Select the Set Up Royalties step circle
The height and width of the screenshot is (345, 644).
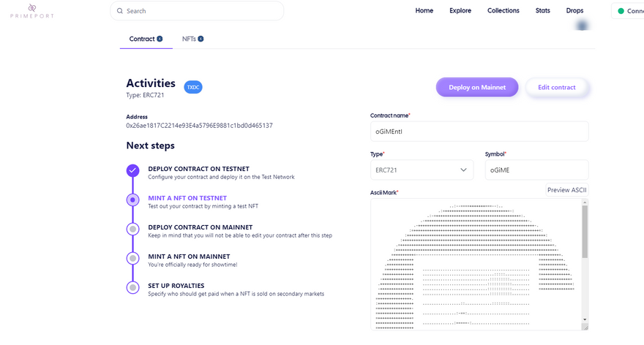pyautogui.click(x=132, y=287)
